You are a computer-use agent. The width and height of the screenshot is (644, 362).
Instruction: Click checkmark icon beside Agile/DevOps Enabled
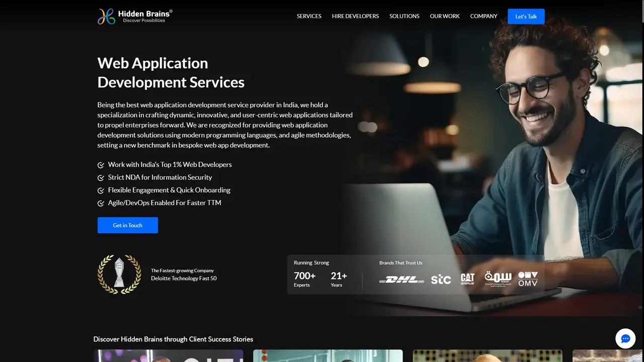[101, 203]
